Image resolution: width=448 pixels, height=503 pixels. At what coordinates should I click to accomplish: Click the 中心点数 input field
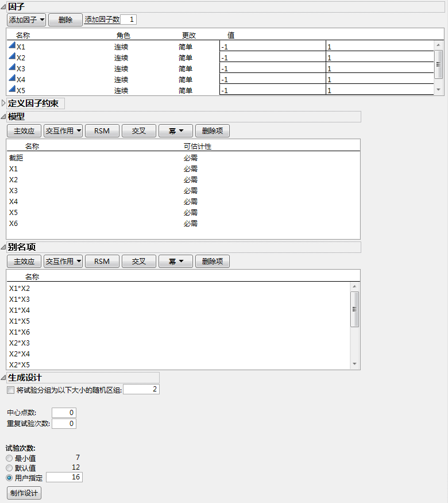[64, 413]
